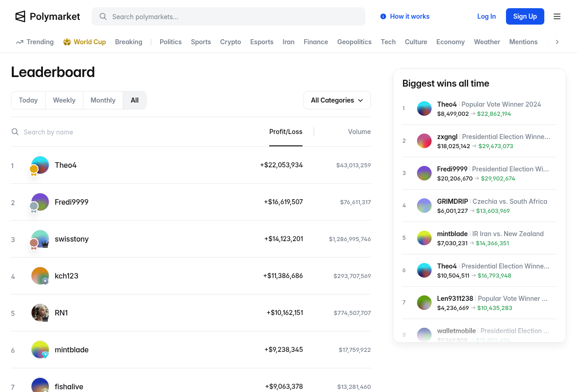
Task: Click the info icon beside How it works
Action: click(x=383, y=16)
